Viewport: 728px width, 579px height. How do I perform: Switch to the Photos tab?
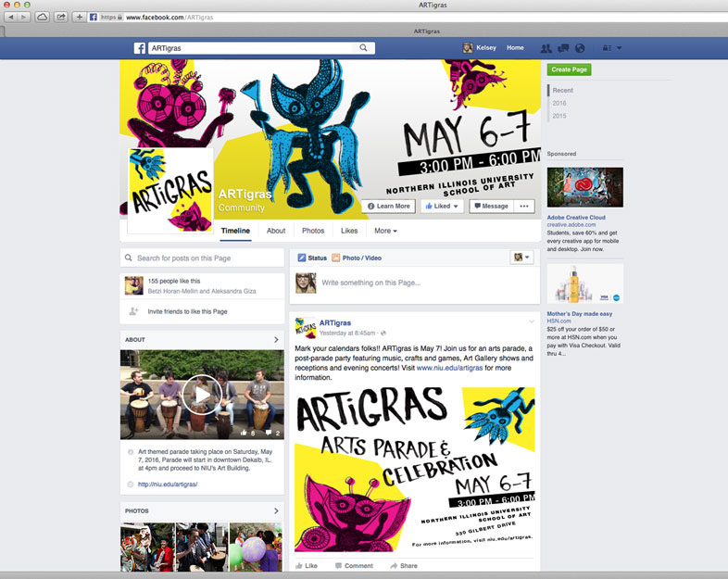pos(313,231)
